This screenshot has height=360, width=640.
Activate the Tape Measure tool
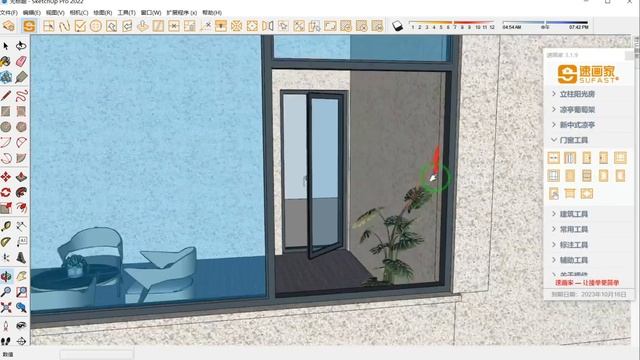[6, 226]
